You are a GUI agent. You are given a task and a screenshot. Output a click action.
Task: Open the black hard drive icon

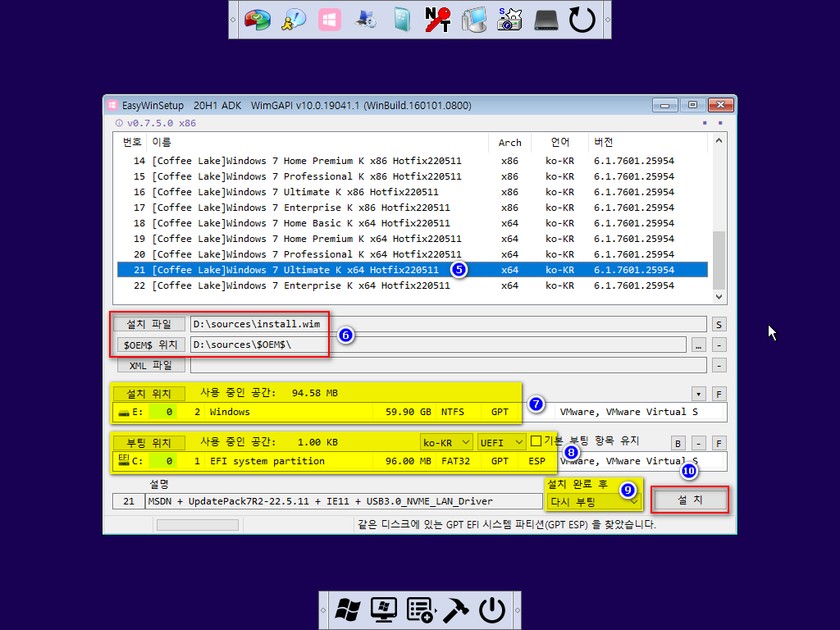[546, 20]
